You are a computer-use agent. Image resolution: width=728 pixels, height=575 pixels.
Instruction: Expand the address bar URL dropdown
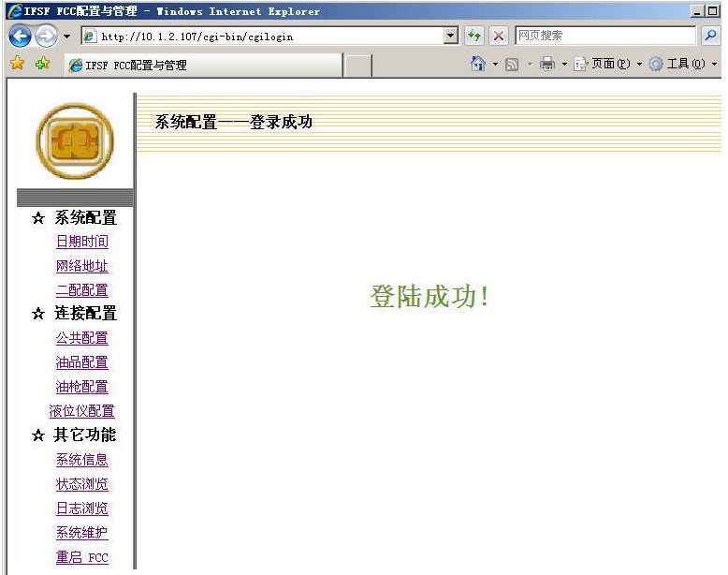451,36
